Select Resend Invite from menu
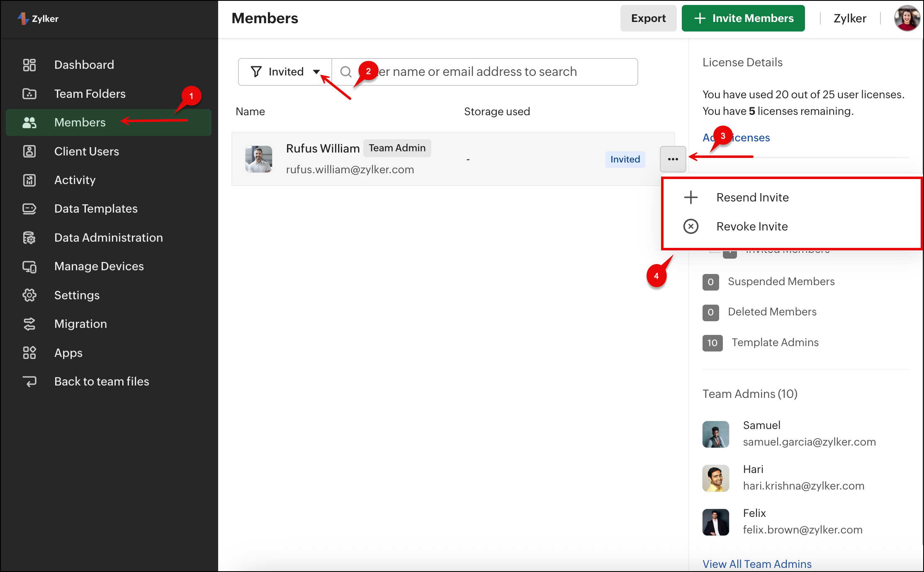The width and height of the screenshot is (924, 572). click(x=752, y=197)
